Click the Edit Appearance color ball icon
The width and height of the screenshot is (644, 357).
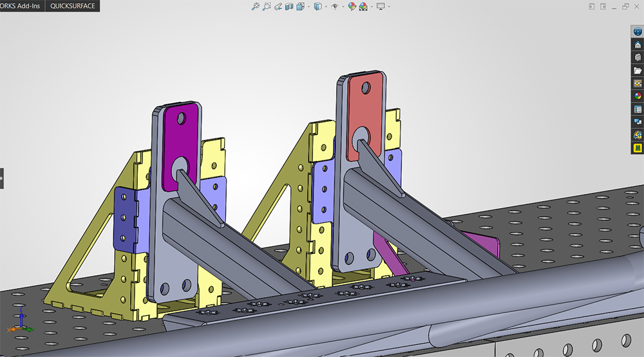click(352, 6)
